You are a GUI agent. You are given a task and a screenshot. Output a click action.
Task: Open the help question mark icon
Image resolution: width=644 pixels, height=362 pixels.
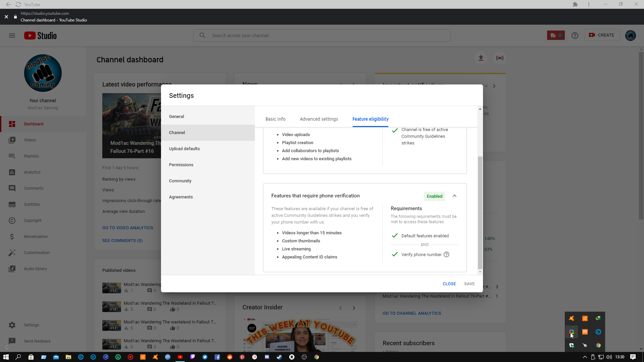575,36
